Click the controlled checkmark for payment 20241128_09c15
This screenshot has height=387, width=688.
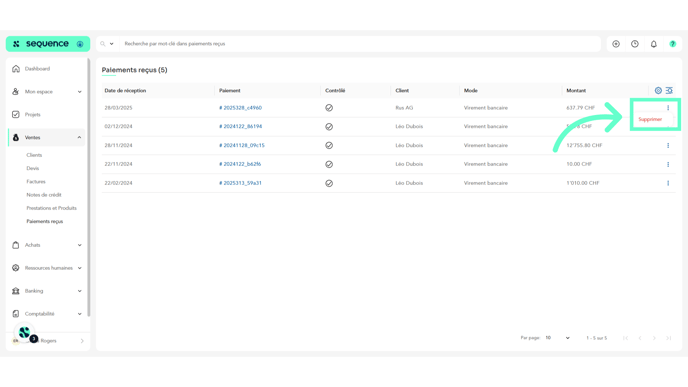[329, 145]
